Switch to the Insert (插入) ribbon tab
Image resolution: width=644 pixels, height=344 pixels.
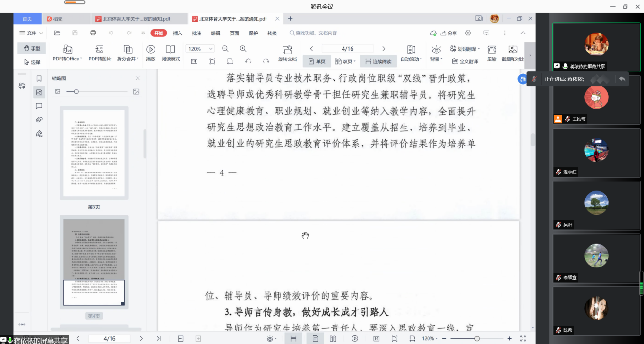178,33
